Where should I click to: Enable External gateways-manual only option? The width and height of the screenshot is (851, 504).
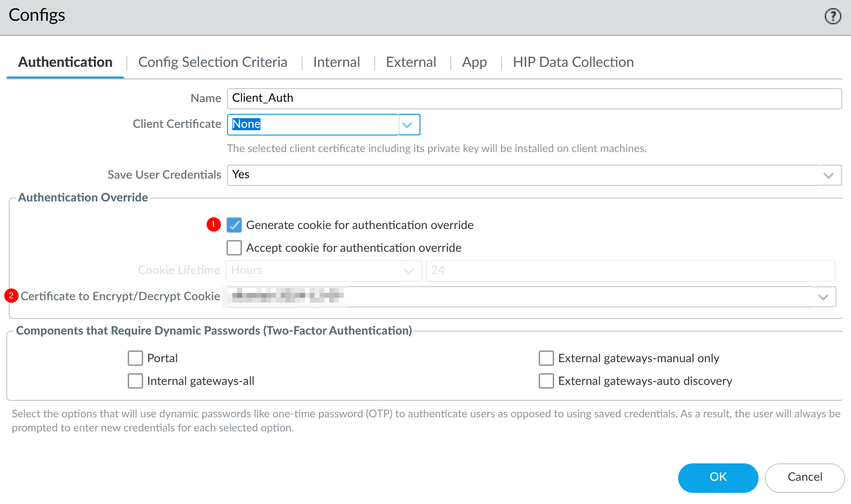[547, 358]
